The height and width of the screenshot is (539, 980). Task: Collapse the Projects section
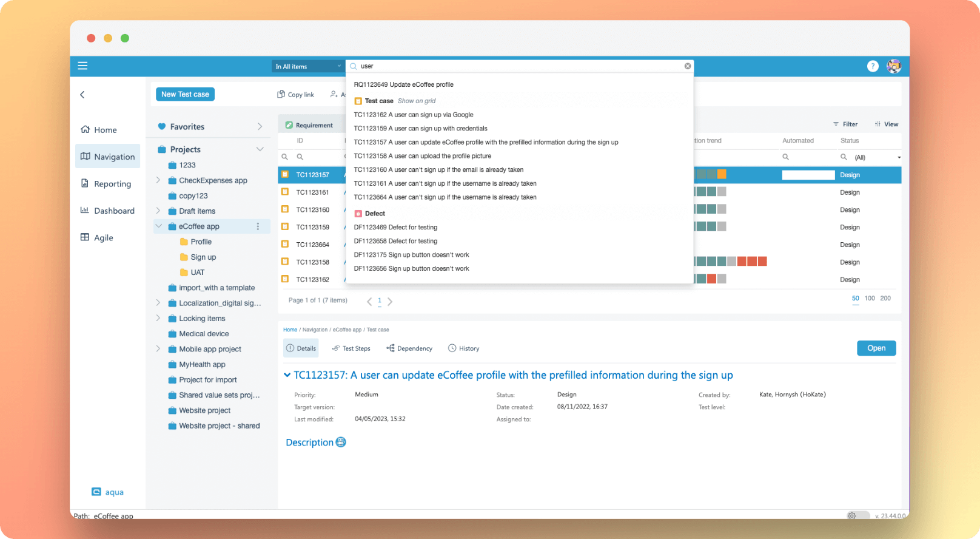260,149
